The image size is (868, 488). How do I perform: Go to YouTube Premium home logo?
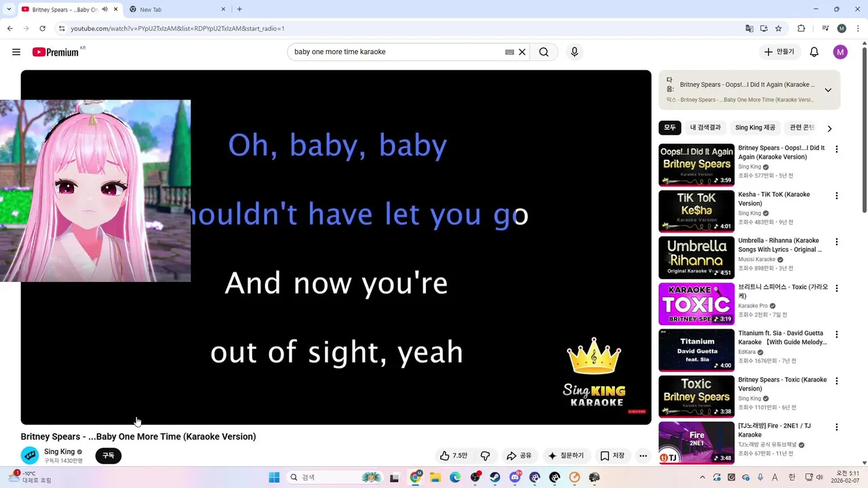click(x=56, y=52)
